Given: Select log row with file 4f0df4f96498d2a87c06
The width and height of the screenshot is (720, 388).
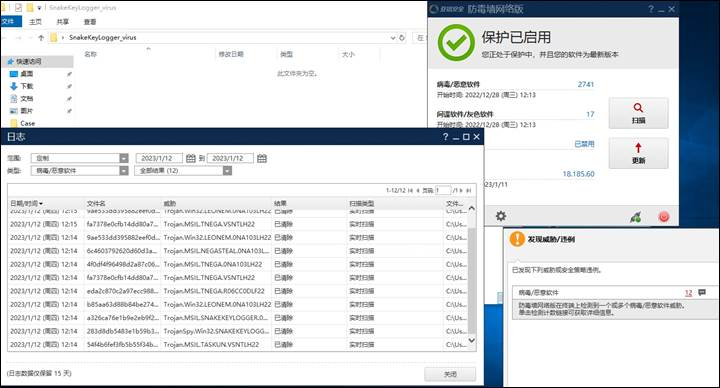Looking at the screenshot, I should (239, 264).
